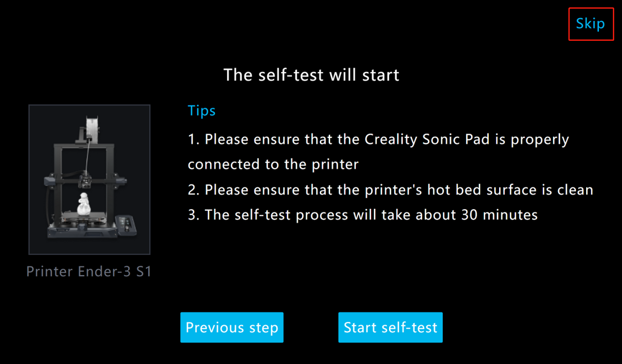Select the "Printer Ender-3 S1" caption

point(89,272)
